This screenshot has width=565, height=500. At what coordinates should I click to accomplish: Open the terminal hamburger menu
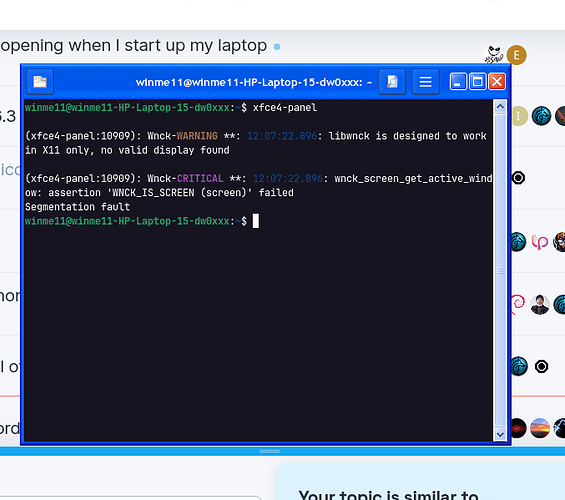click(x=426, y=82)
